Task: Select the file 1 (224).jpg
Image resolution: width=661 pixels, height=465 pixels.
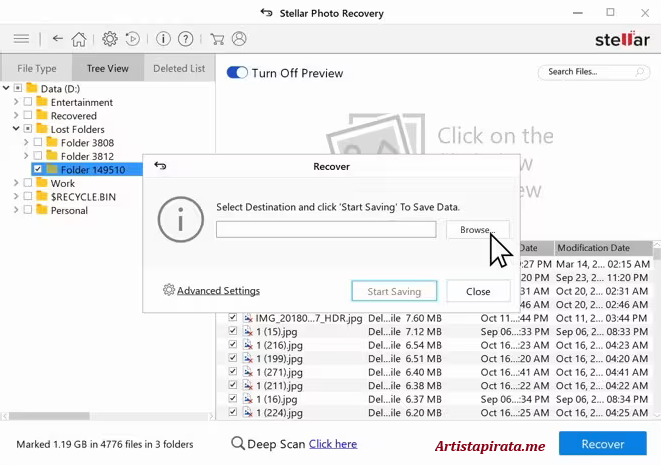Action: [x=279, y=412]
